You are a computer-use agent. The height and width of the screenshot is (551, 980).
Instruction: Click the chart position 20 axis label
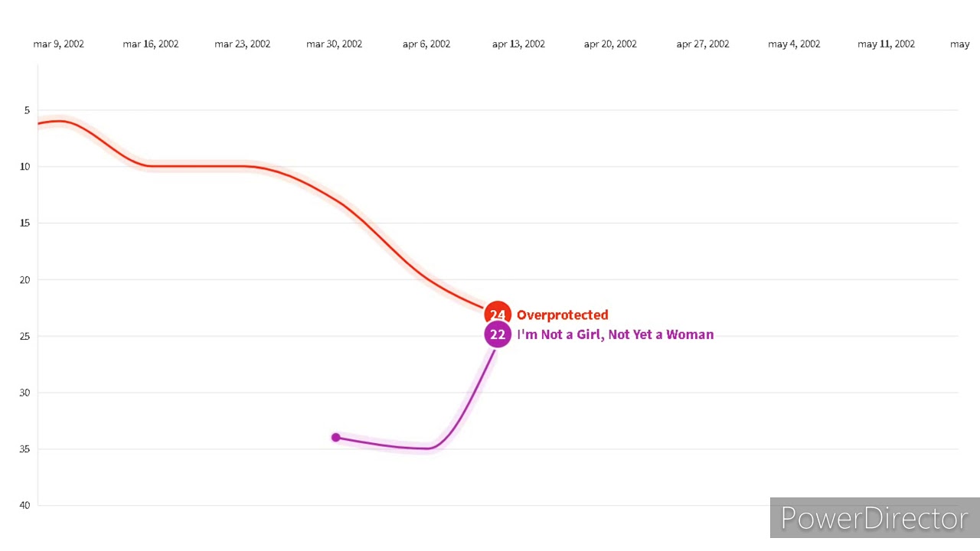(25, 279)
